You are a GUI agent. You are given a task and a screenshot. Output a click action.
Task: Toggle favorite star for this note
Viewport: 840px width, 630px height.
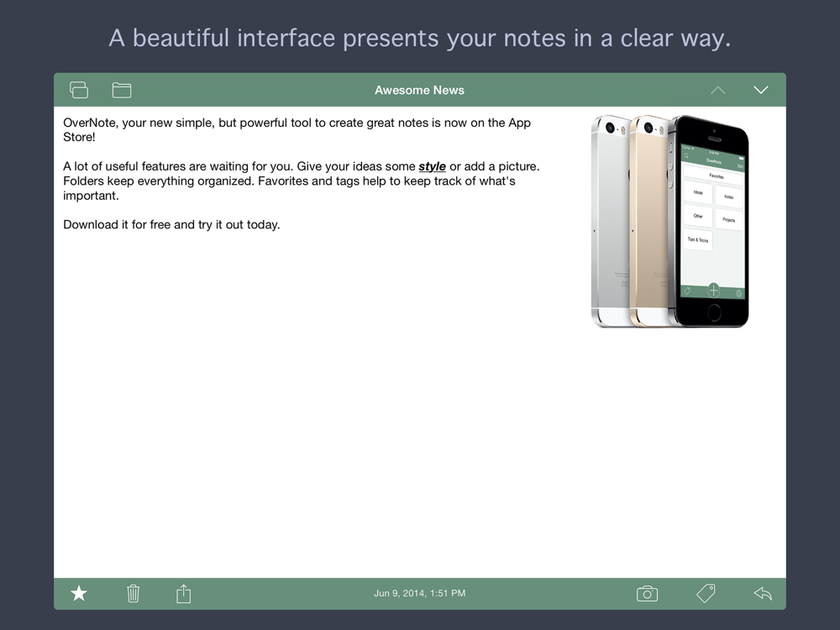(79, 593)
